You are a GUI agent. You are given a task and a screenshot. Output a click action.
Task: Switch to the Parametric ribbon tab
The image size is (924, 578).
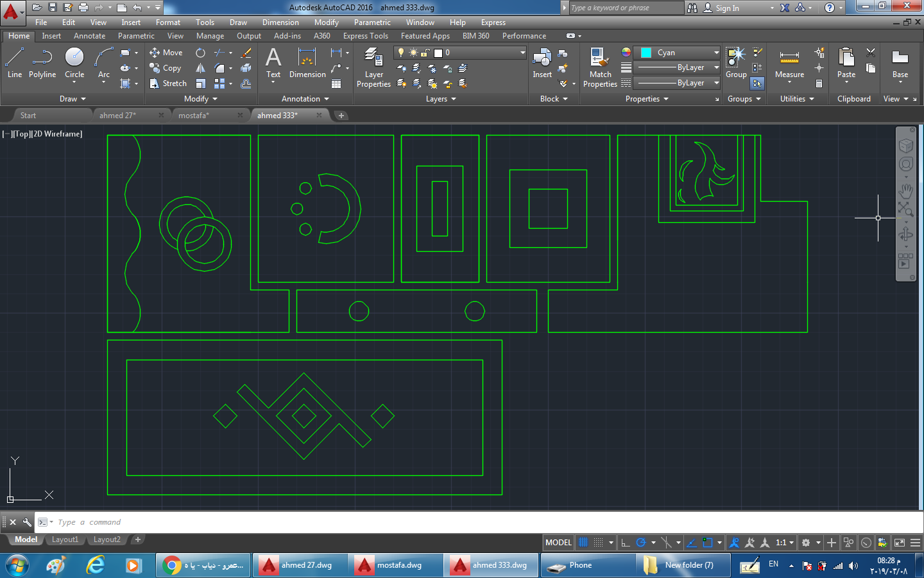point(136,36)
